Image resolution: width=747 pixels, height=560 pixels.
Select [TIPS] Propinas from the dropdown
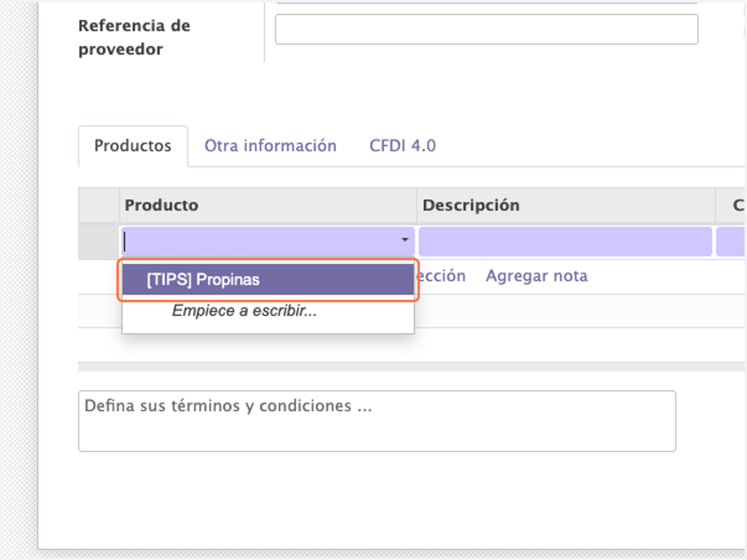(268, 279)
